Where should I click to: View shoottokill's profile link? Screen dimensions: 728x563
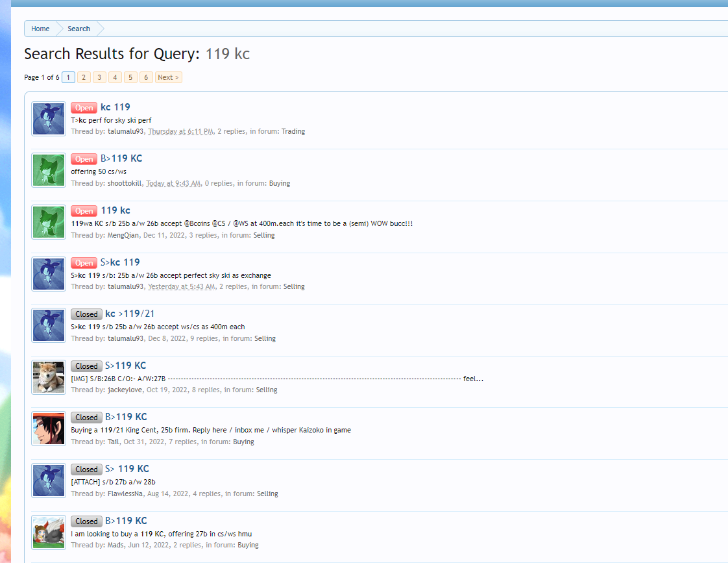(x=125, y=184)
